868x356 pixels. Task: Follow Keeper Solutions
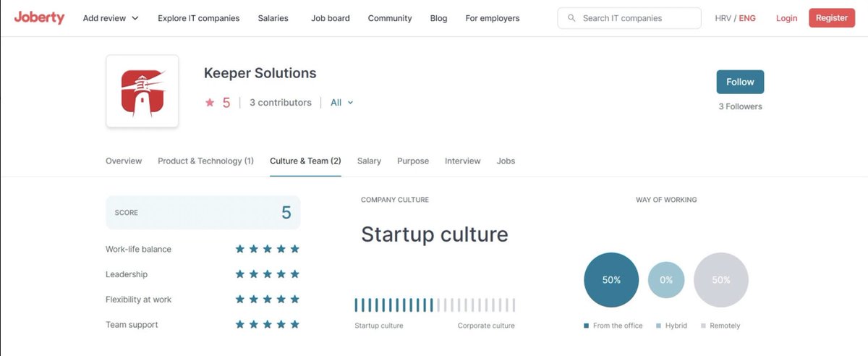click(x=740, y=82)
